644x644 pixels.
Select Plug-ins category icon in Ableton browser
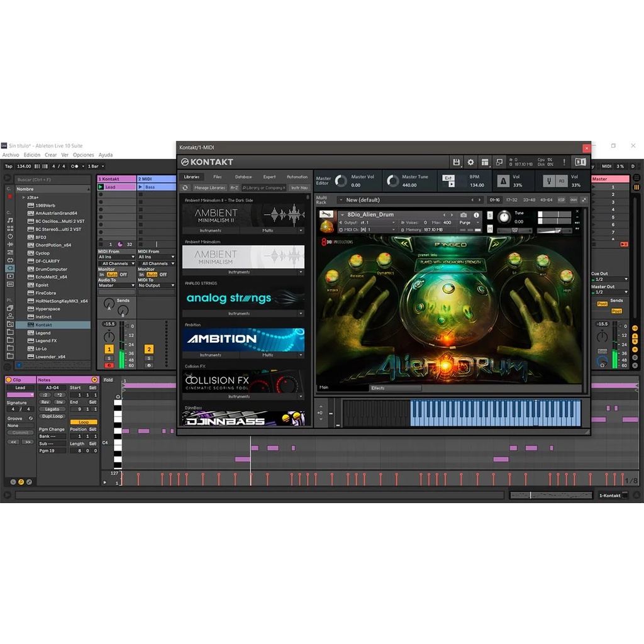pos(10,268)
